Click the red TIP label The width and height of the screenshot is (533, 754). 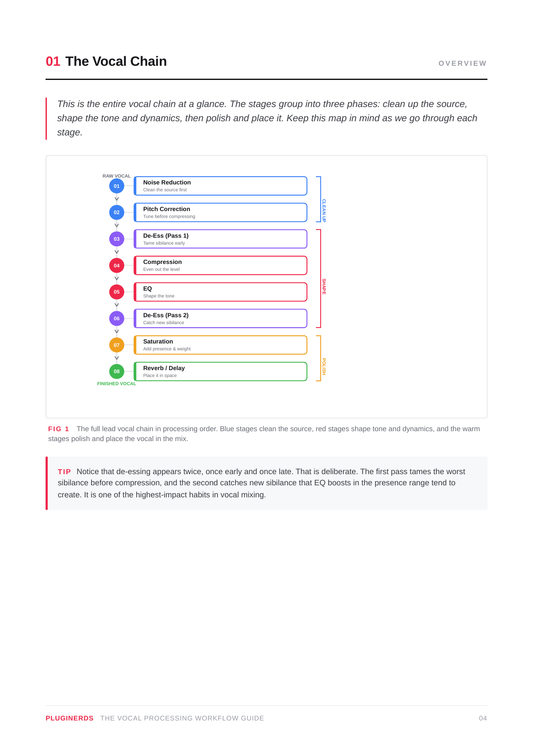coord(64,472)
